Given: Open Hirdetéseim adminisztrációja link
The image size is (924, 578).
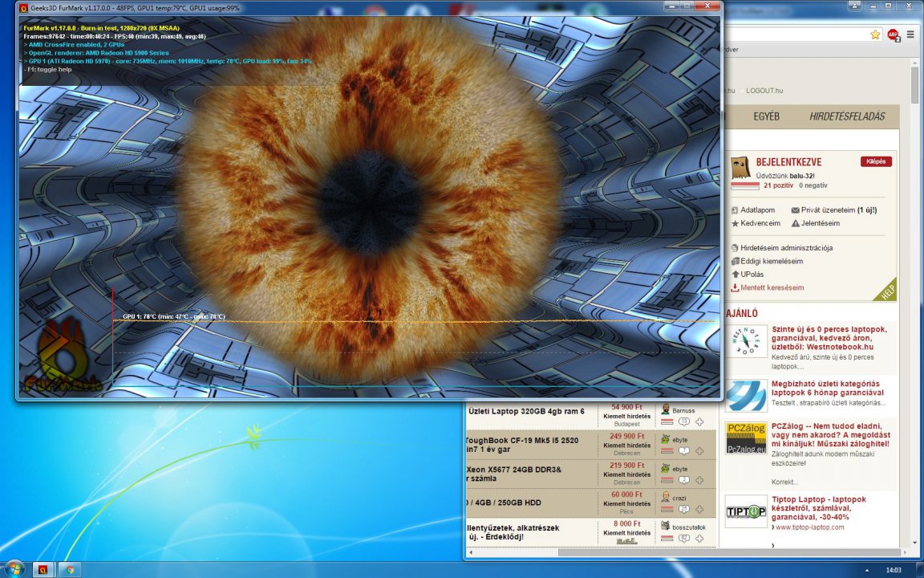Looking at the screenshot, I should click(x=786, y=248).
